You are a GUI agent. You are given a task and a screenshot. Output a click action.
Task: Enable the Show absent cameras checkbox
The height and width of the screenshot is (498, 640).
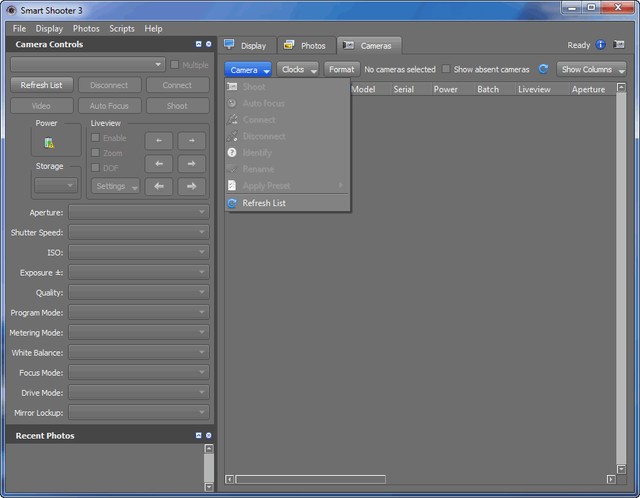(x=446, y=70)
